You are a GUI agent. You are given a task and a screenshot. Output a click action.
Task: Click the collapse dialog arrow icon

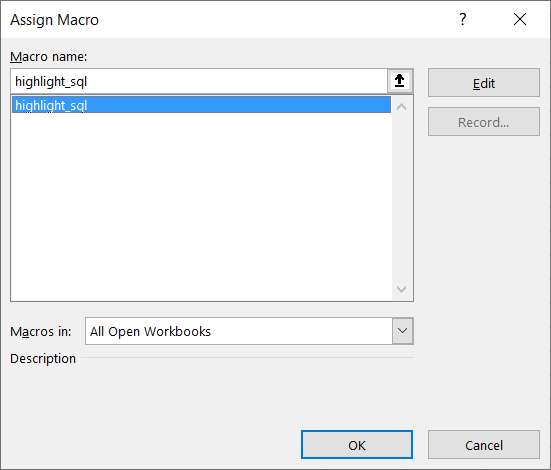point(400,81)
